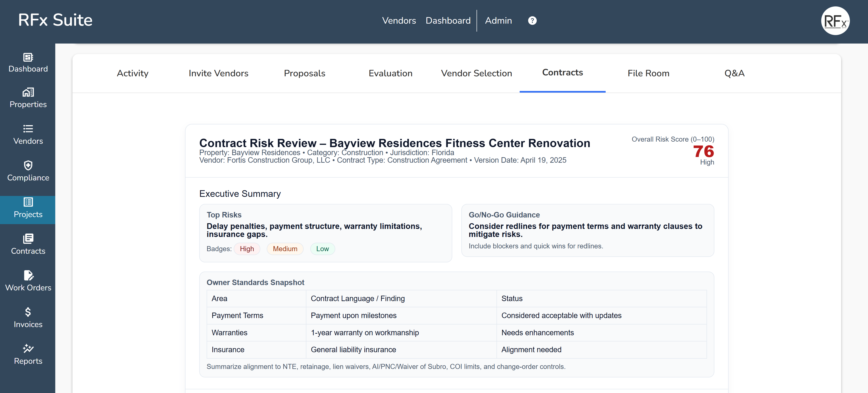Open Vendors link in top navigation
The image size is (868, 393).
tap(399, 21)
